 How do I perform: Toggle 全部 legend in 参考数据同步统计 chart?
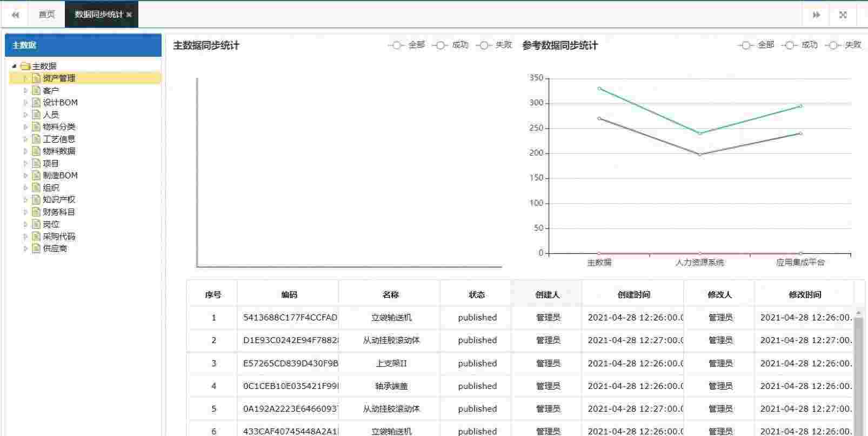click(756, 45)
